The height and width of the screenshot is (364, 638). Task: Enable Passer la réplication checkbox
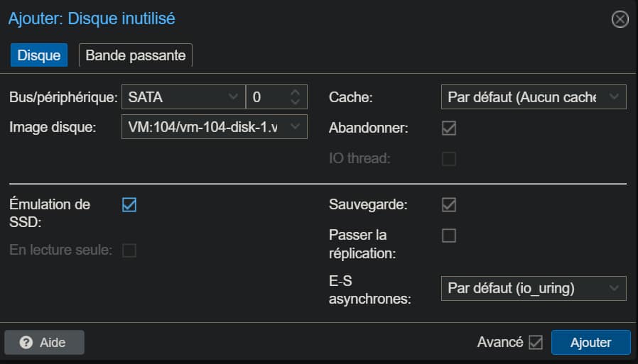tap(449, 236)
